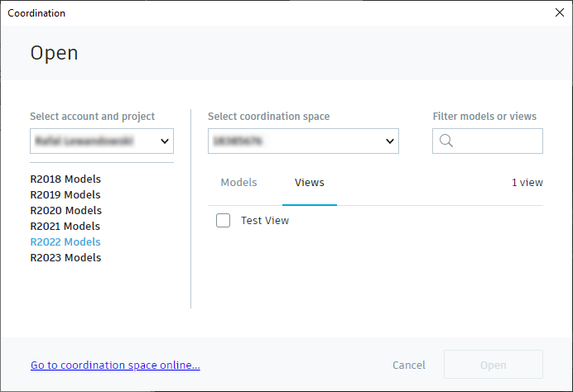This screenshot has width=573, height=392.
Task: Click the coordination space chevron arrow
Action: click(389, 141)
